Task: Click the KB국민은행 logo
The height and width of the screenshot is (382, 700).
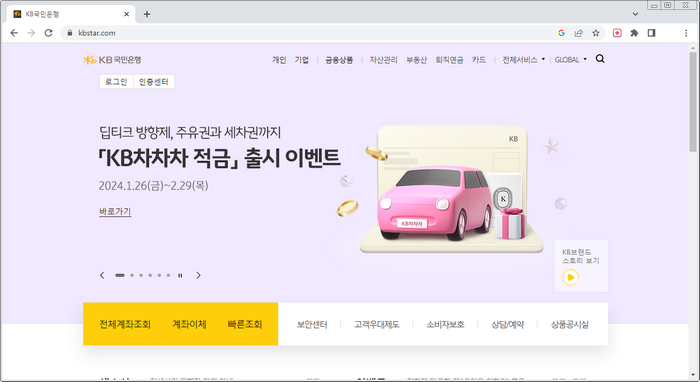Action: pyautogui.click(x=112, y=60)
